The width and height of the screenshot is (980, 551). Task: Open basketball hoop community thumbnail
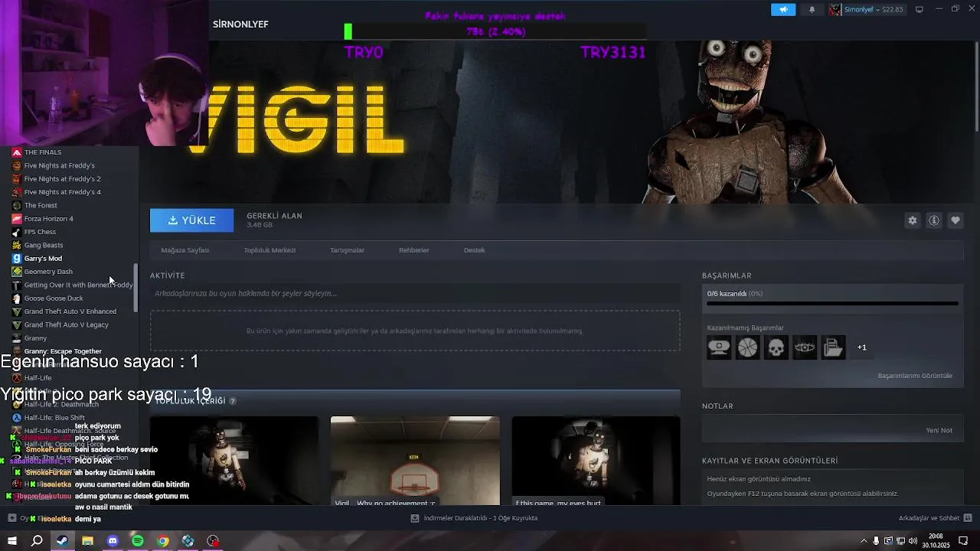[x=415, y=460]
